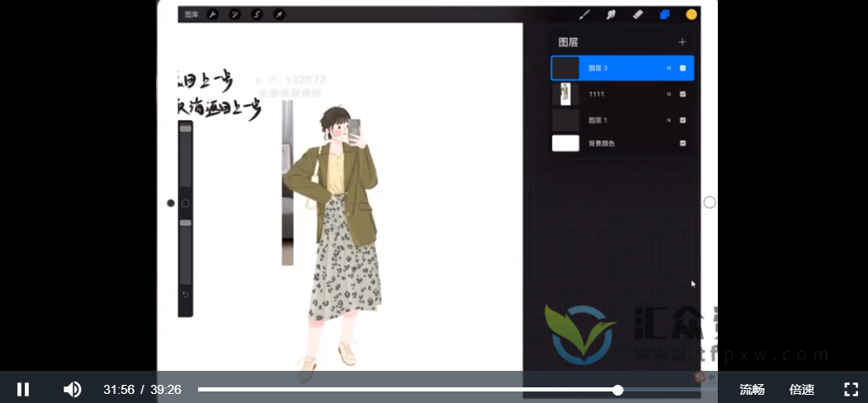Toggle visibility checkbox of 图层 3
This screenshot has height=403, width=868.
[682, 68]
